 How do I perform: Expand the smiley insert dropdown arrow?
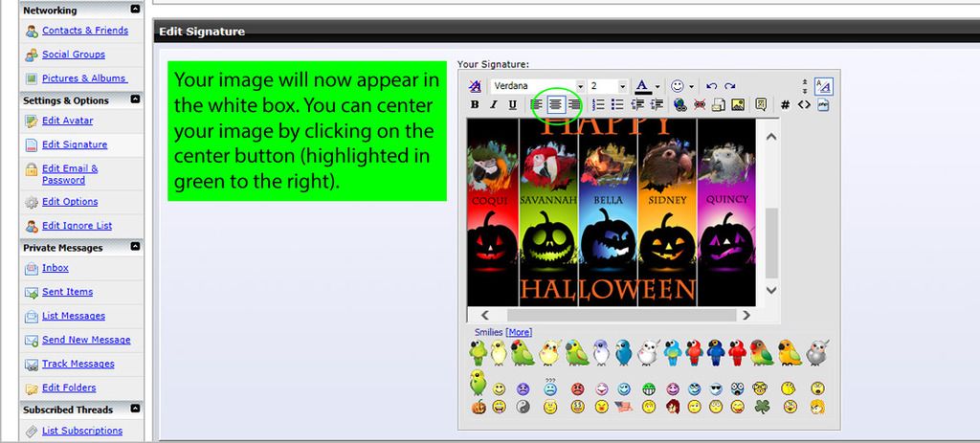pyautogui.click(x=691, y=86)
